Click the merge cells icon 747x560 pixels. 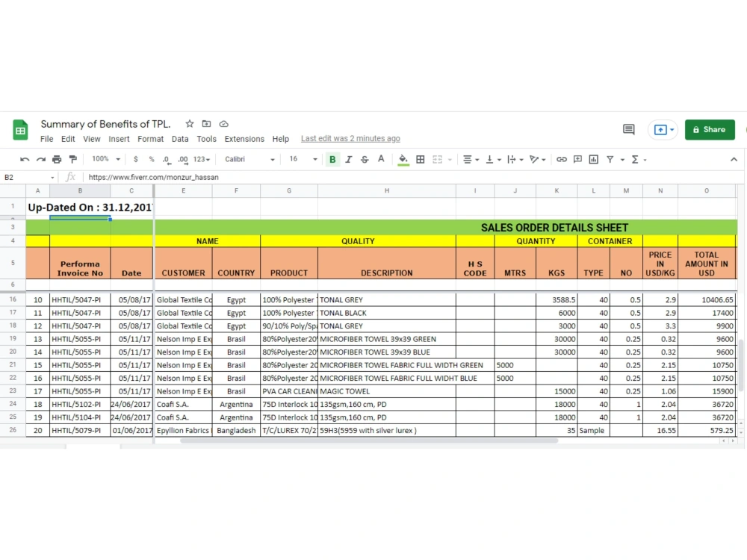click(437, 160)
